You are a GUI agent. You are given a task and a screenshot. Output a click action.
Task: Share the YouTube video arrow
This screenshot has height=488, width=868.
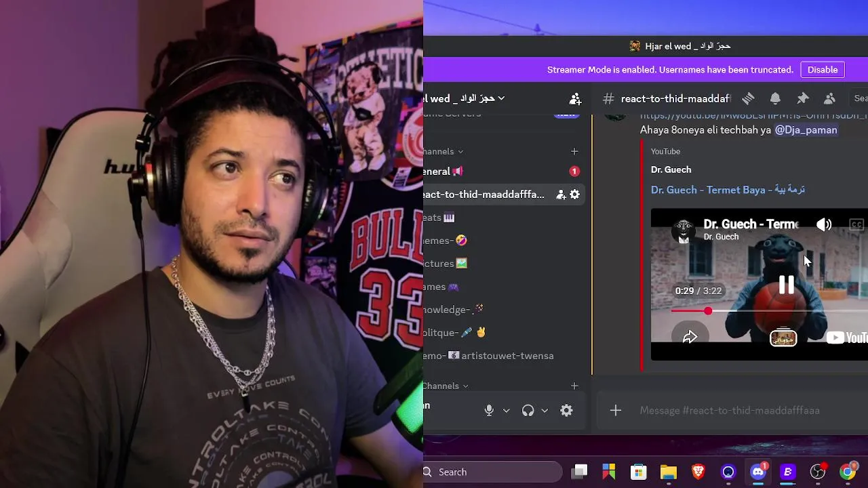690,337
